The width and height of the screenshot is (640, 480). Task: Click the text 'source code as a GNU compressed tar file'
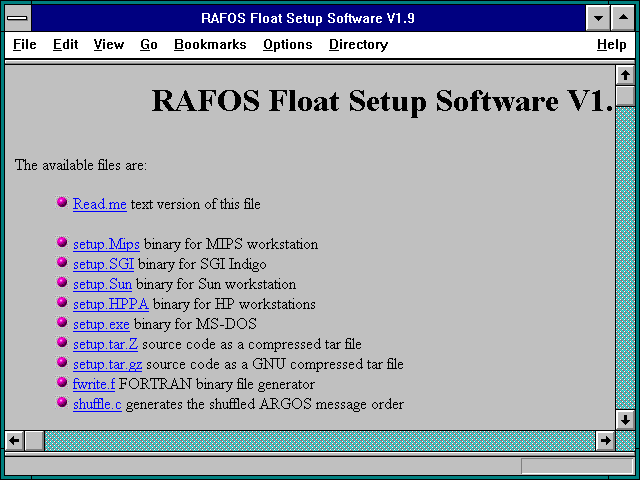click(x=275, y=364)
